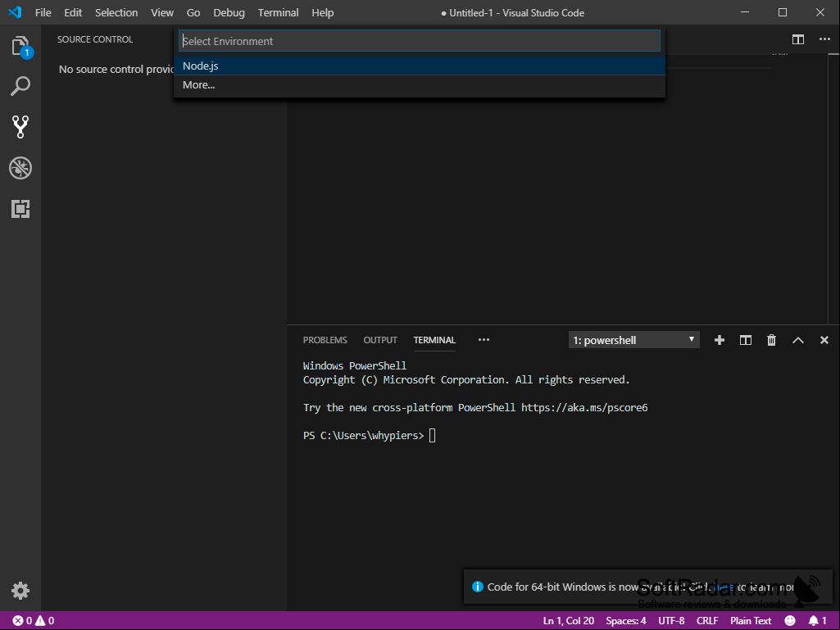
Task: Split the terminal pane
Action: 746,340
